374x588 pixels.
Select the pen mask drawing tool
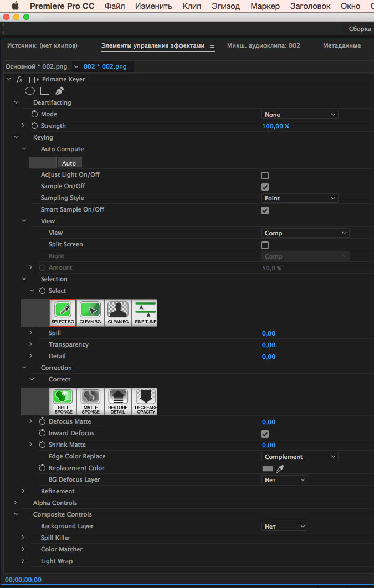point(60,91)
